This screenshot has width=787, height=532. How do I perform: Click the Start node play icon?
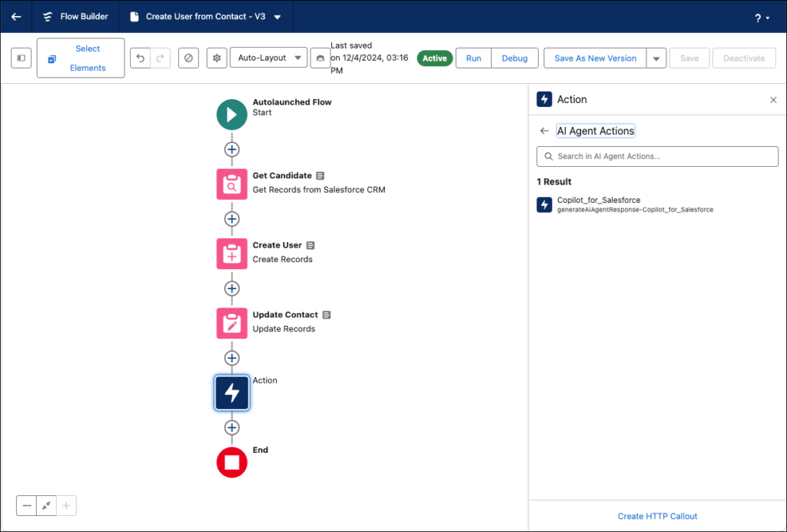point(232,115)
